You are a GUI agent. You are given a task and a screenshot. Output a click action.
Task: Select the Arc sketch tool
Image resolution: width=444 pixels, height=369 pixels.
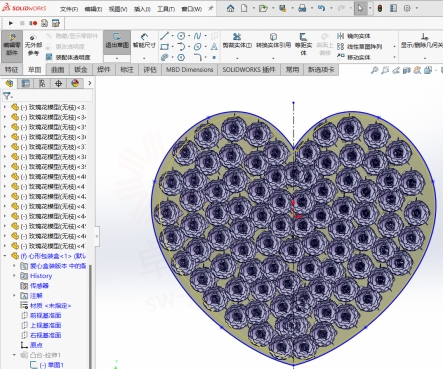coord(181,47)
